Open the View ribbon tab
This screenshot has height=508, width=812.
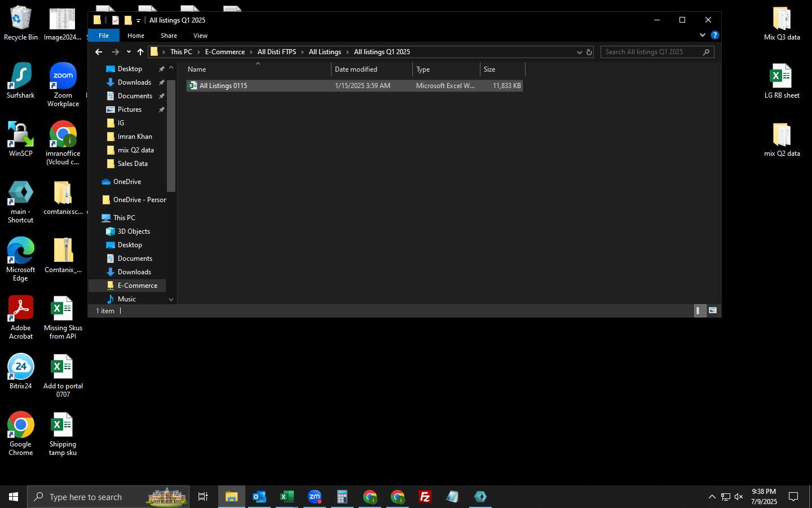tap(200, 36)
